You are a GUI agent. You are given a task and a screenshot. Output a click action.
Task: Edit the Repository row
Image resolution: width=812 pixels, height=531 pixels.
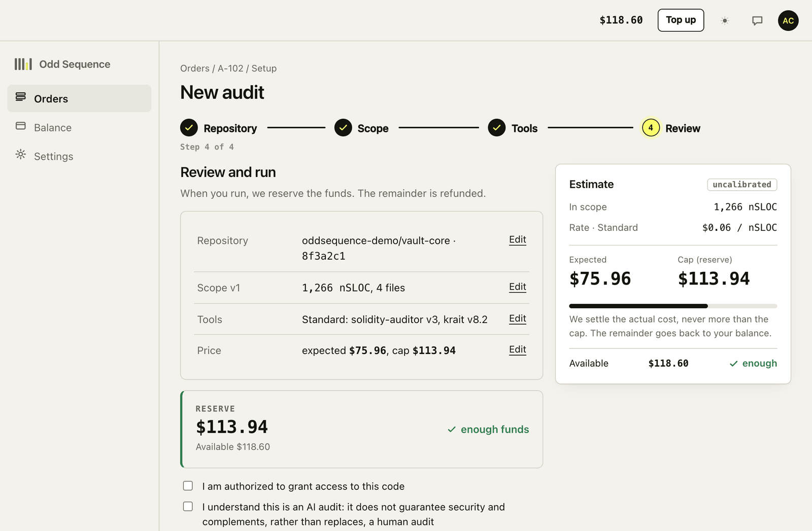click(518, 239)
